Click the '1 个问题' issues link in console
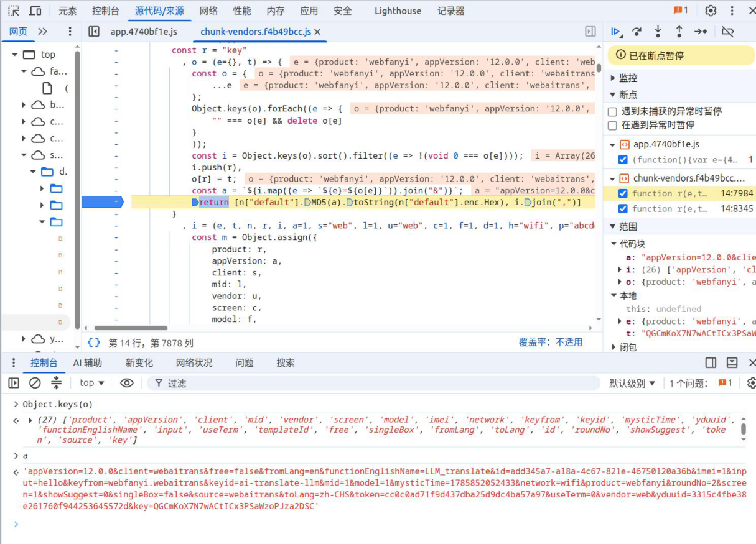This screenshot has height=544, width=756. coord(699,383)
